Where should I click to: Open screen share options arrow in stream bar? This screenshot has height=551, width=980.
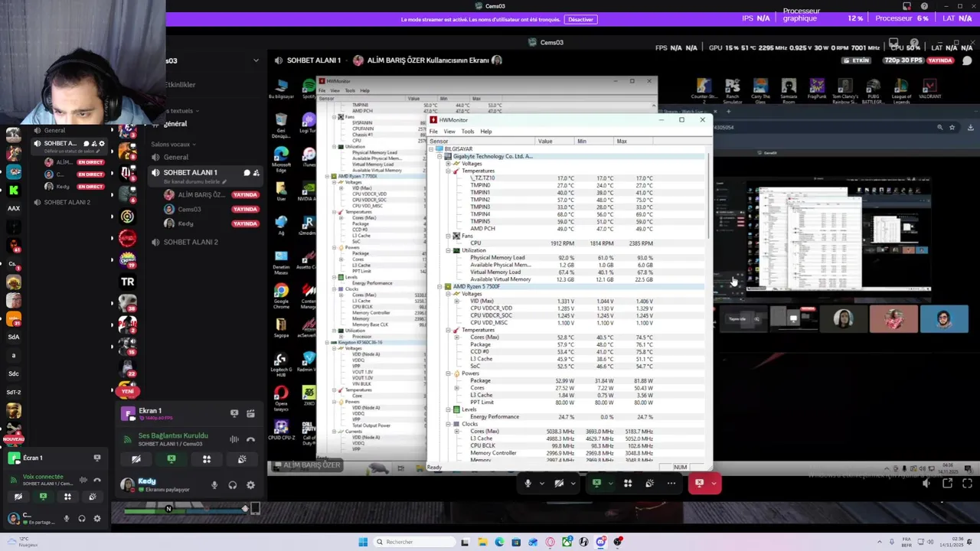tap(611, 483)
